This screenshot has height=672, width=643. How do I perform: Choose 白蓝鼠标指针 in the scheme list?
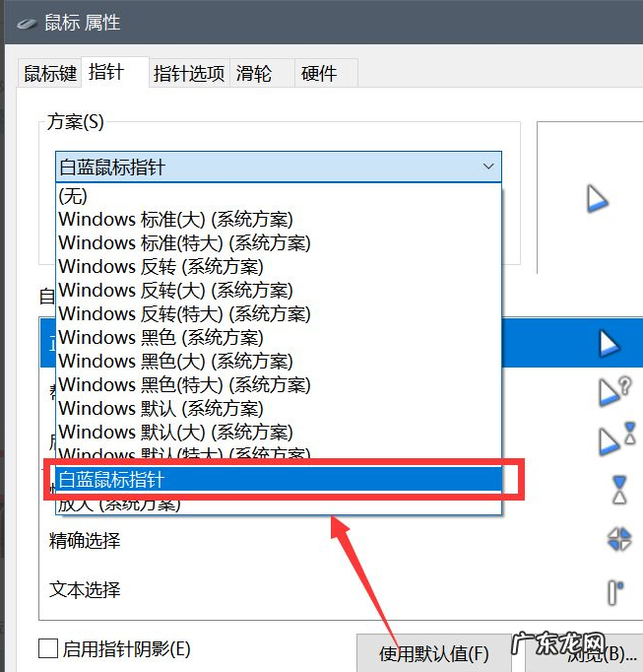click(279, 479)
